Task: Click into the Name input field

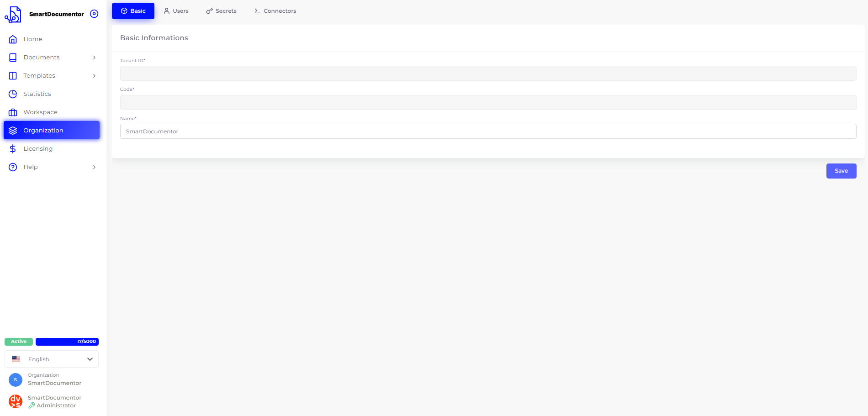Action: pos(488,132)
